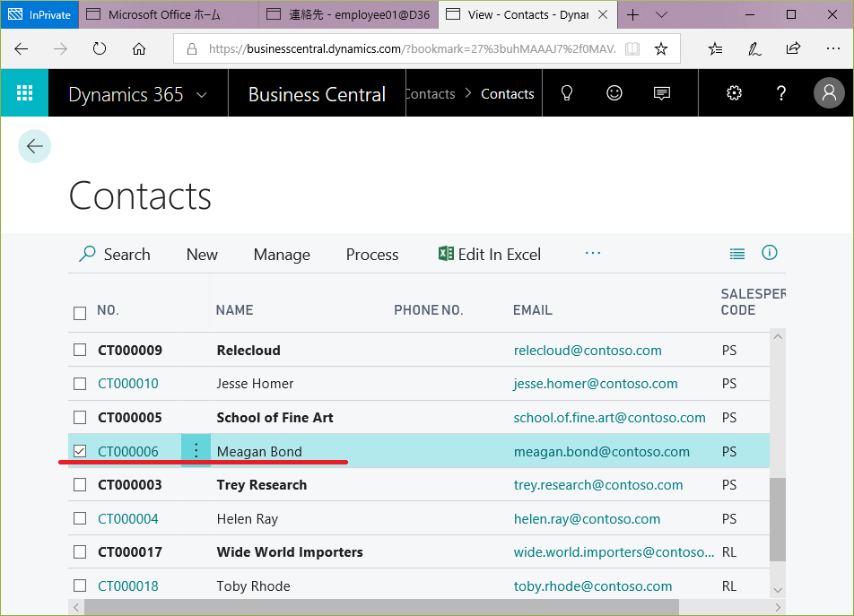The width and height of the screenshot is (854, 616).
Task: Click the share page icon
Action: [x=794, y=48]
